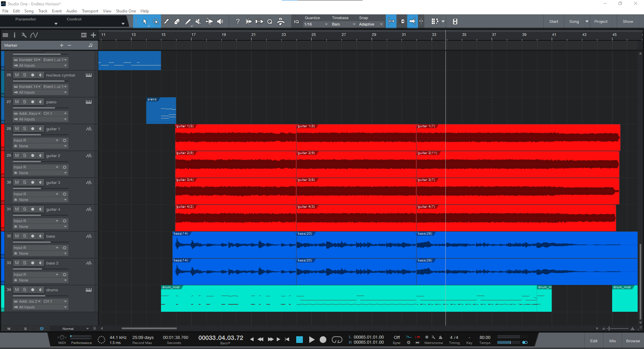644x349 pixels.
Task: Open the Edit view button
Action: click(x=594, y=341)
